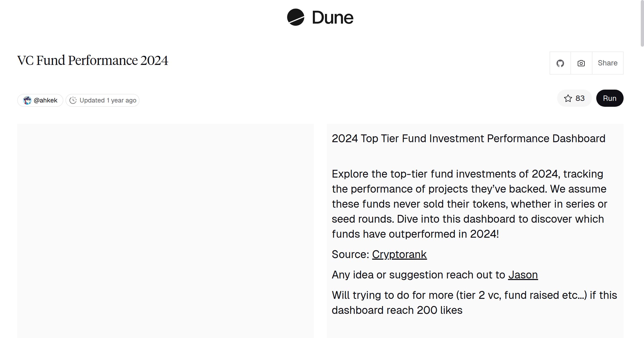
Task: Open the @ahkek author badge
Action: click(x=40, y=100)
